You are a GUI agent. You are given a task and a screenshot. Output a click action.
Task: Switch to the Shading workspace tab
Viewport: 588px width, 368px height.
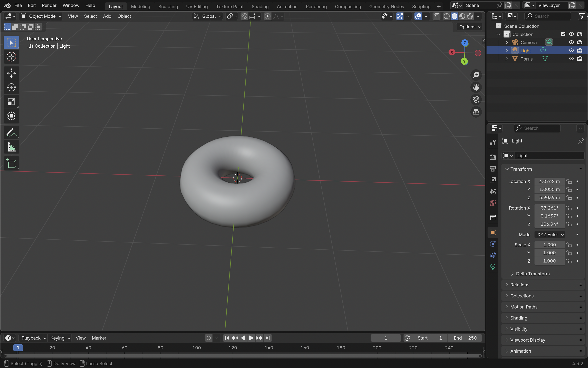pyautogui.click(x=260, y=7)
